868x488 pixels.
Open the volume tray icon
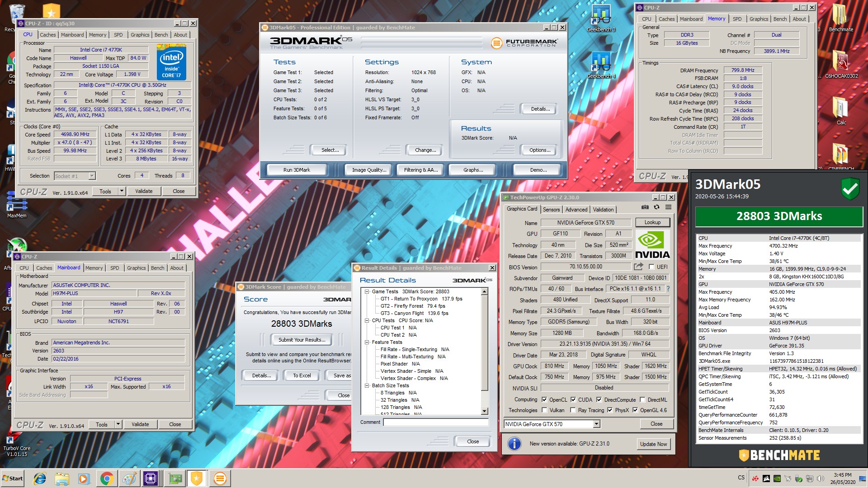820,479
